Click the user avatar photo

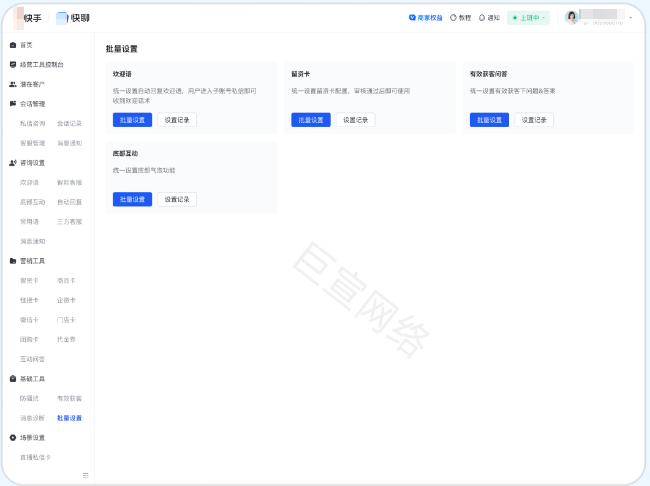tap(572, 17)
